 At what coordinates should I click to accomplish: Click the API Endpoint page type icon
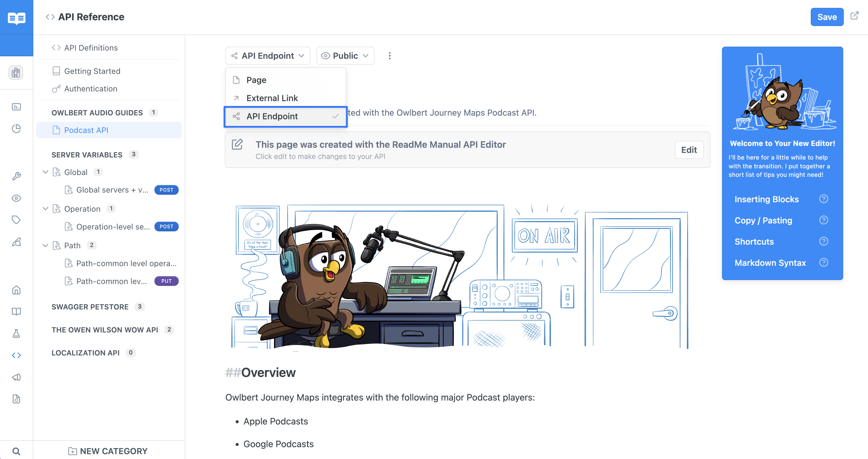click(236, 117)
